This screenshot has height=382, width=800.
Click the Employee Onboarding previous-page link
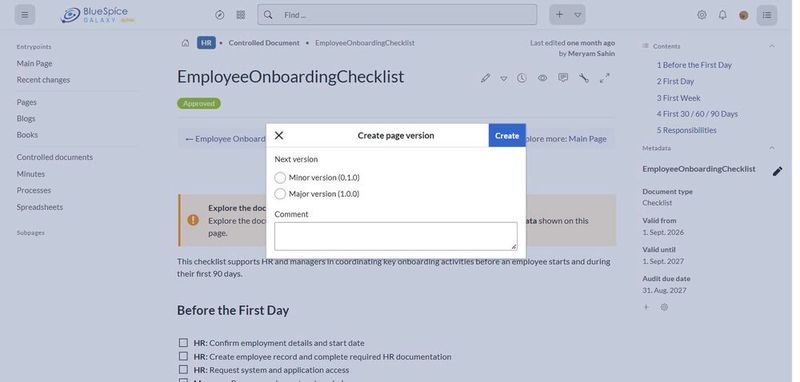coord(226,139)
